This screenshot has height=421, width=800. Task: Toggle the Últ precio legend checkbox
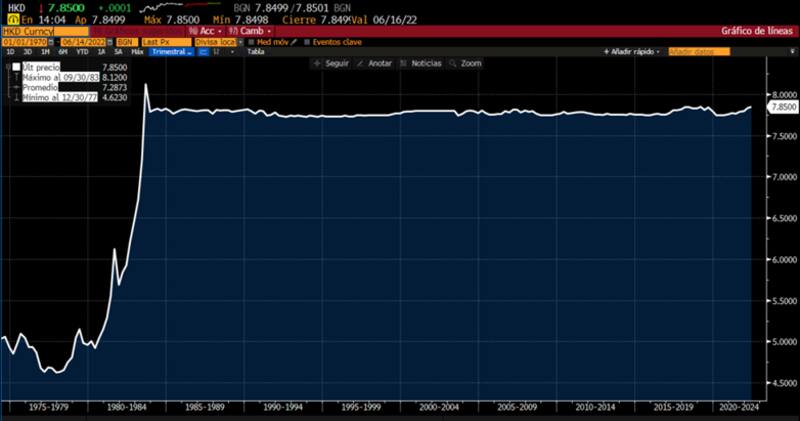pyautogui.click(x=16, y=67)
